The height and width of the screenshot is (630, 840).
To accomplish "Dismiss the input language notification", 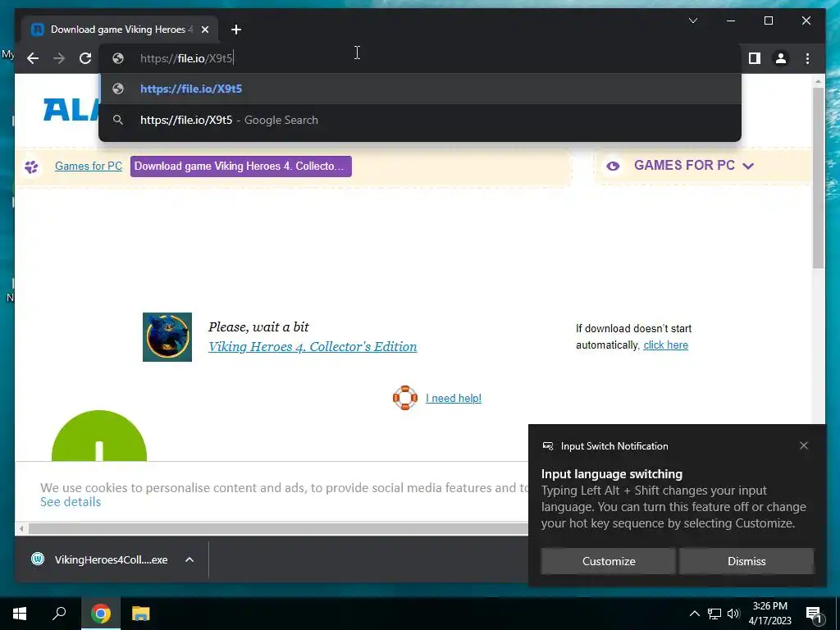I will click(x=746, y=561).
